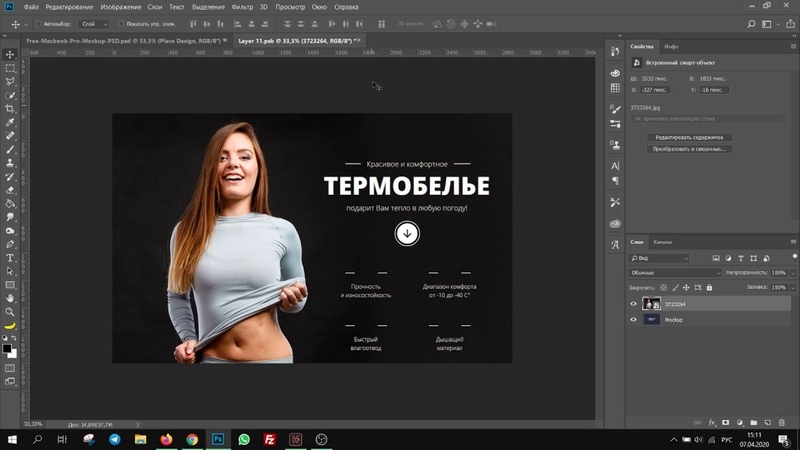Open the Character panel icon

(x=615, y=165)
